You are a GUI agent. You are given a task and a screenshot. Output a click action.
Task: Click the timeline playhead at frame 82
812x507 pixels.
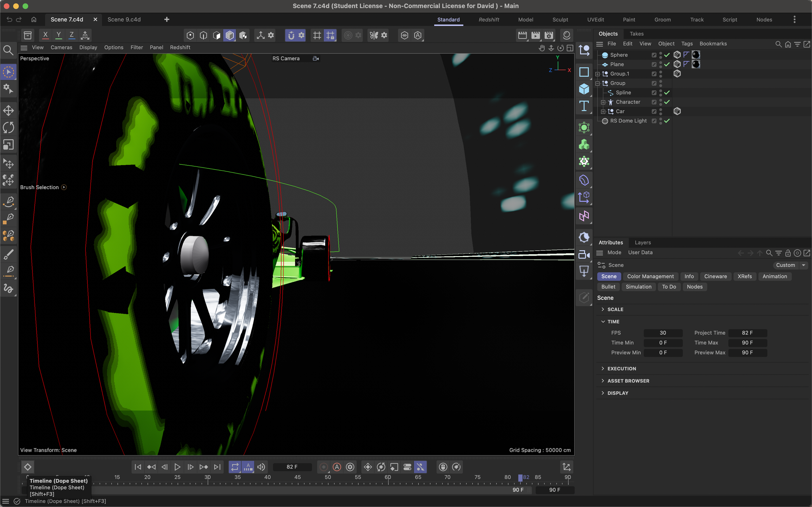click(x=520, y=477)
